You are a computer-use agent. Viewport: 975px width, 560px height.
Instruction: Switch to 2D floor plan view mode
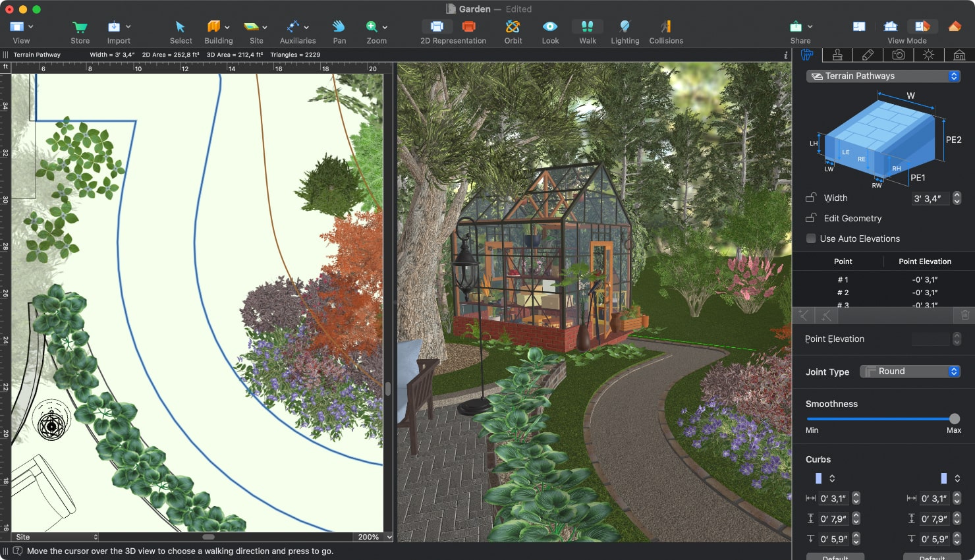(x=859, y=26)
